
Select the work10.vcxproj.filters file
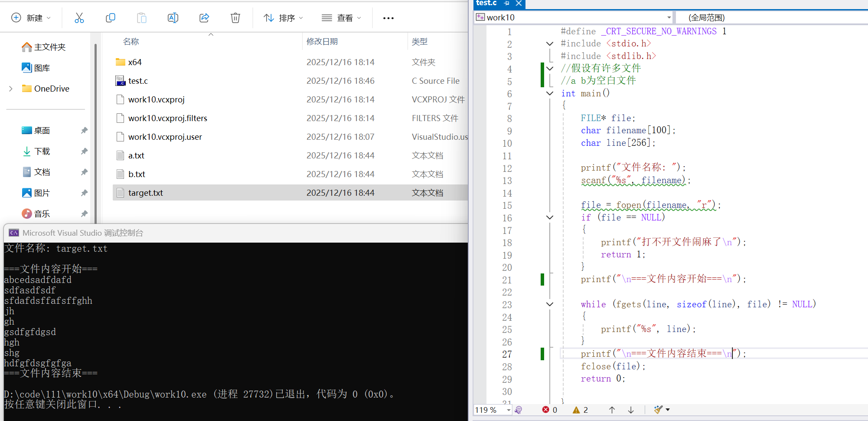point(290,118)
